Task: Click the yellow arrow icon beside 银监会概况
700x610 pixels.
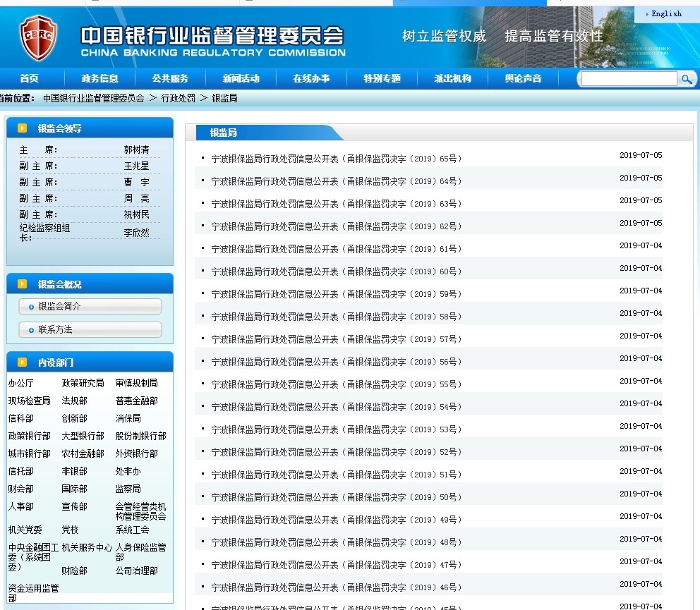Action: (23, 284)
